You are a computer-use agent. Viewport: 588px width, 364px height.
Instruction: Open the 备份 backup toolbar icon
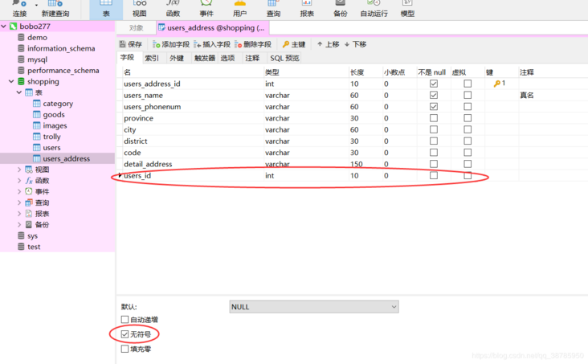click(x=340, y=9)
